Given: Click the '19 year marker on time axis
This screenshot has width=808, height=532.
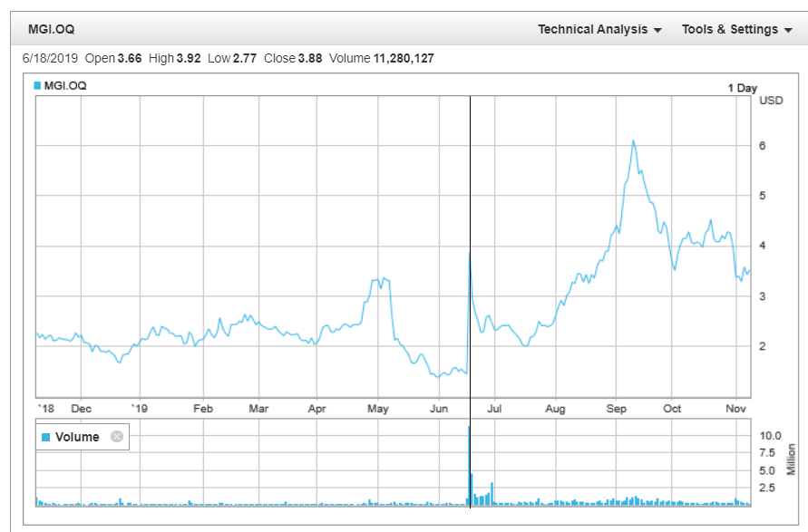Looking at the screenshot, I should click(x=138, y=409).
